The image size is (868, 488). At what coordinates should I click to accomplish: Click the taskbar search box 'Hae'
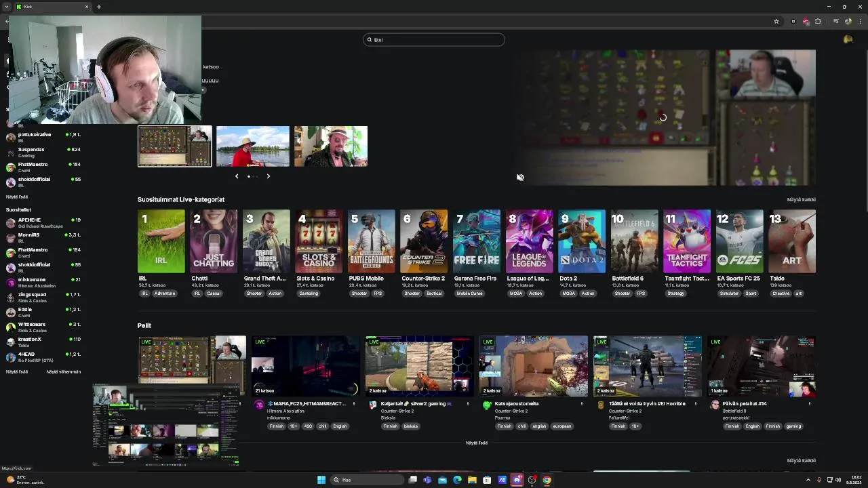[366, 480]
